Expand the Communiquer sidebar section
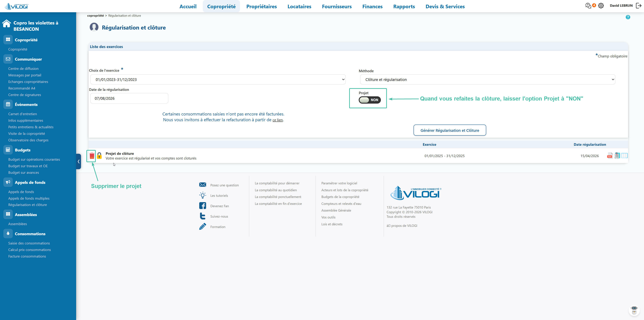This screenshot has width=644, height=320. click(x=28, y=59)
